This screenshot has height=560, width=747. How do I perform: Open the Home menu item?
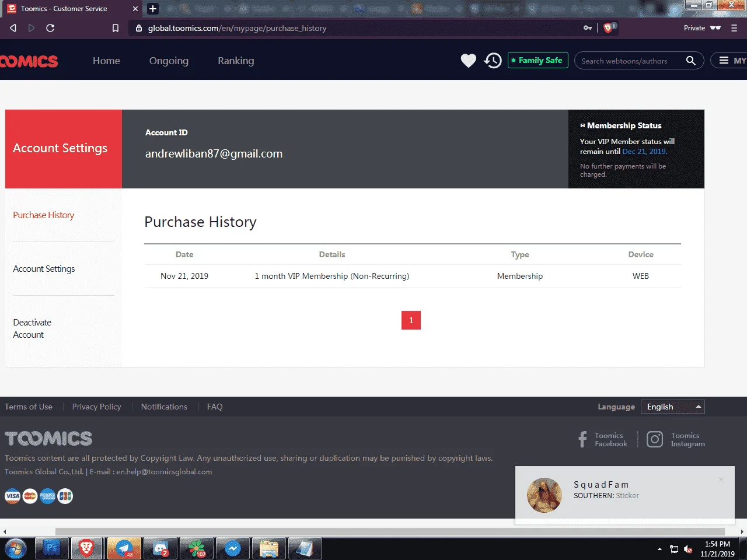106,61
